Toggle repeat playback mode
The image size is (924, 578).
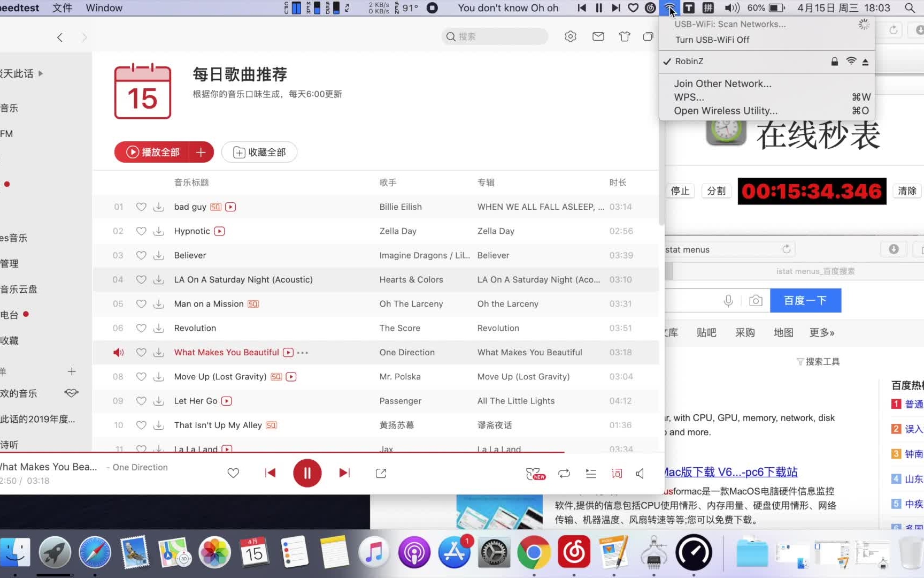[564, 473]
